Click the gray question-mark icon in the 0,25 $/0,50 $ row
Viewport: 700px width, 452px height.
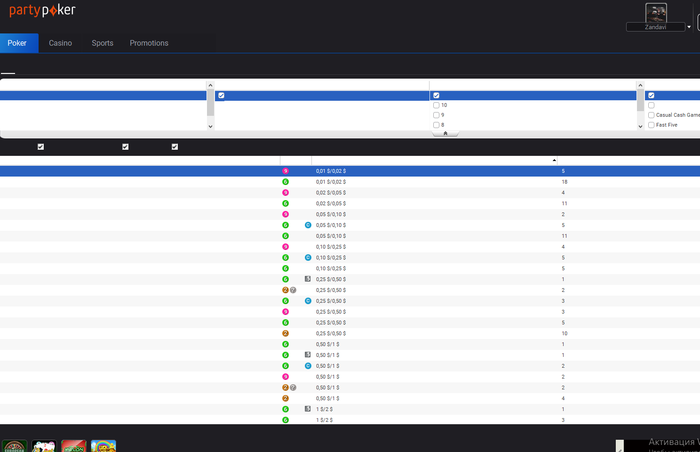click(x=293, y=290)
